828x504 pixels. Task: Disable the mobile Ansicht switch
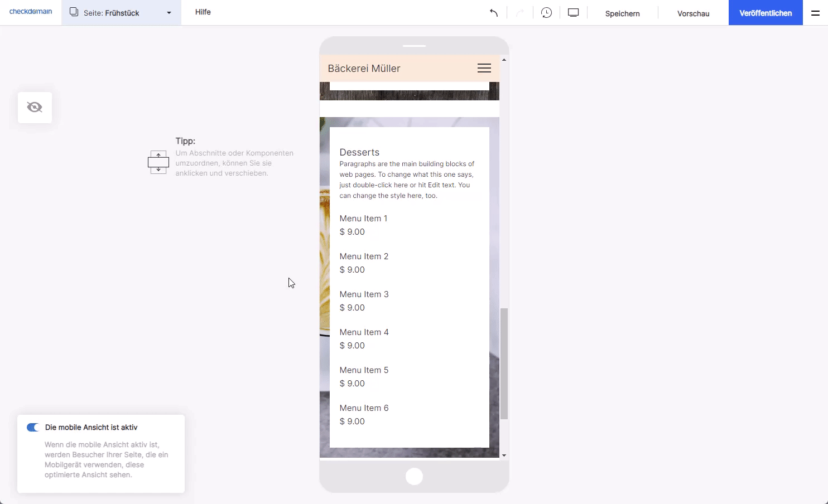tap(33, 428)
